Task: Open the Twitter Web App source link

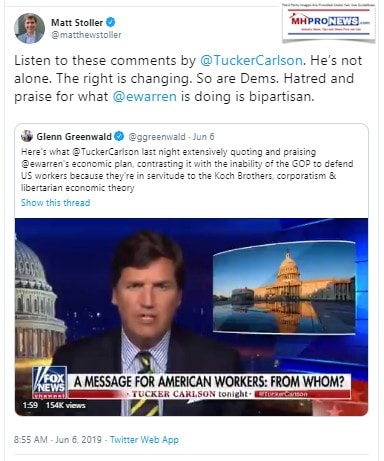Action: coord(144,439)
